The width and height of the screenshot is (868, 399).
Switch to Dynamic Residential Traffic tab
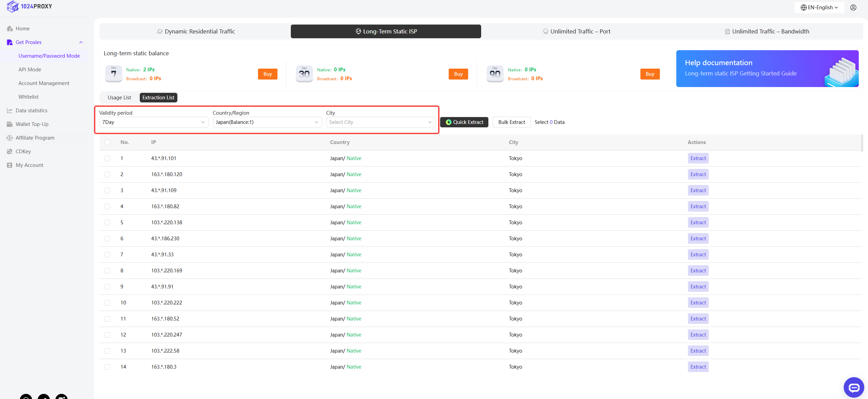[x=195, y=31]
